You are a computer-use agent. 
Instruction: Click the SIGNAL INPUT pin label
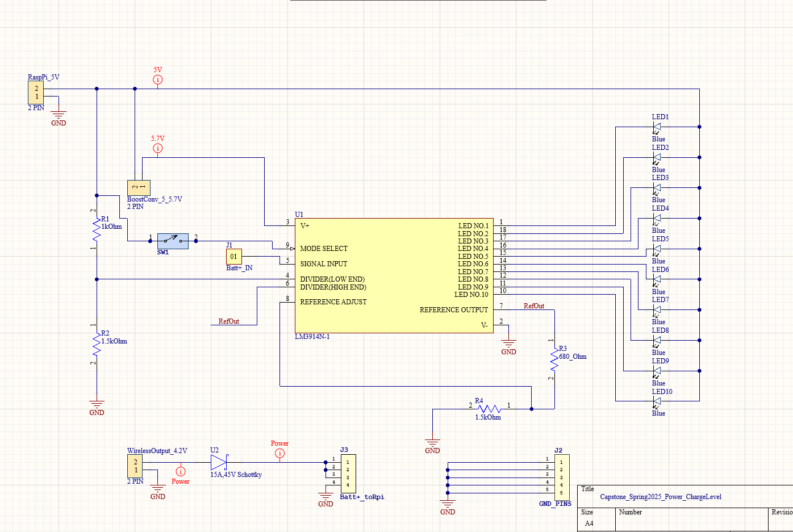pos(324,264)
